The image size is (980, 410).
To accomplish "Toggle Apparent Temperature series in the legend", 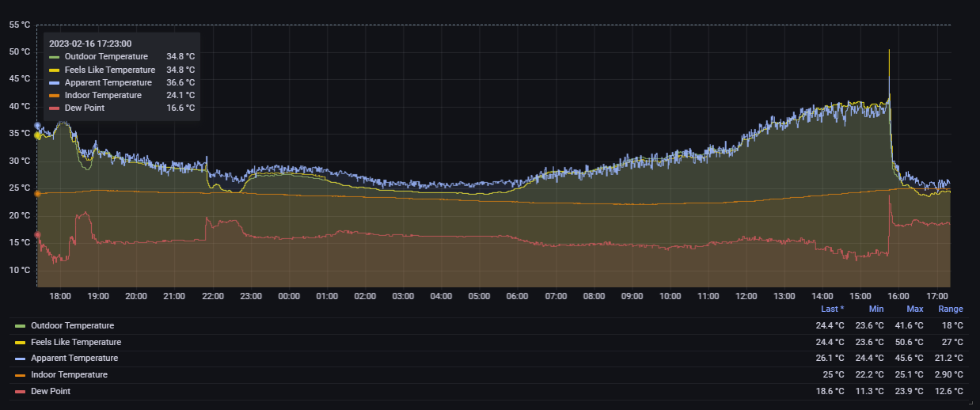I will tap(74, 358).
